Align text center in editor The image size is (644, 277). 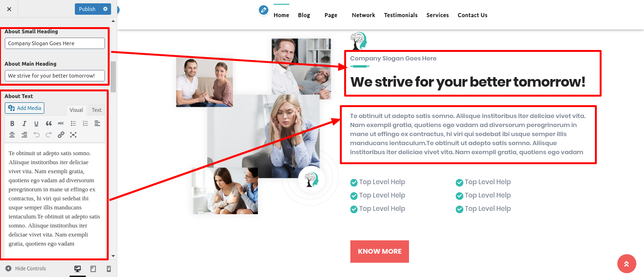(12, 135)
